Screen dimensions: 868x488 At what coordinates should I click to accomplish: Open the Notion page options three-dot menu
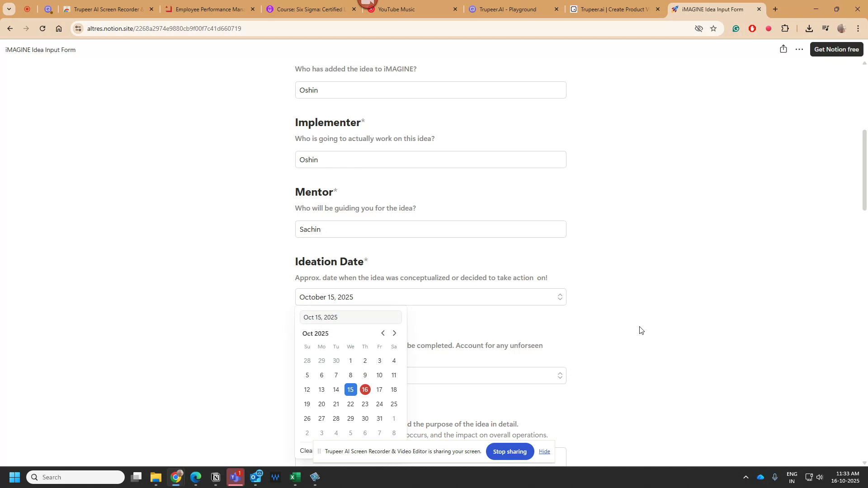click(798, 49)
